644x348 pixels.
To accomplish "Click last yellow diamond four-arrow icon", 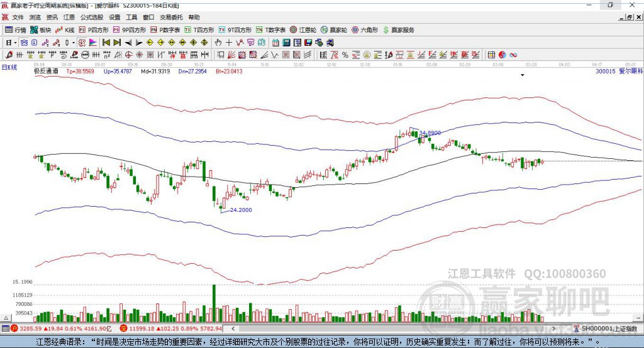I will click(204, 43).
